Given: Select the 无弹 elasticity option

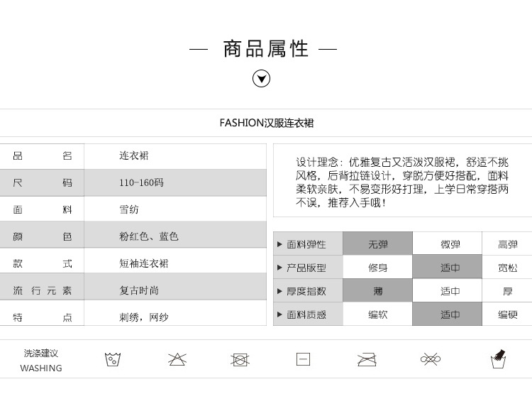Looking at the screenshot, I should [x=377, y=243].
